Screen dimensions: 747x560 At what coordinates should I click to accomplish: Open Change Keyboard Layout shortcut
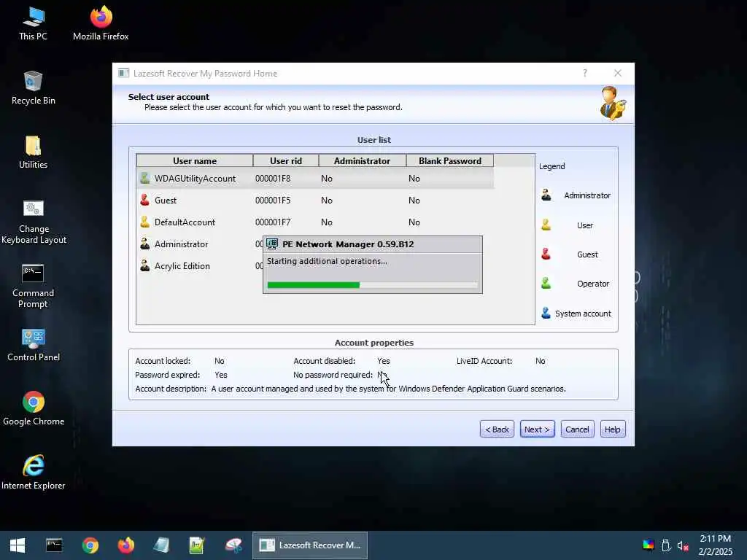34,222
